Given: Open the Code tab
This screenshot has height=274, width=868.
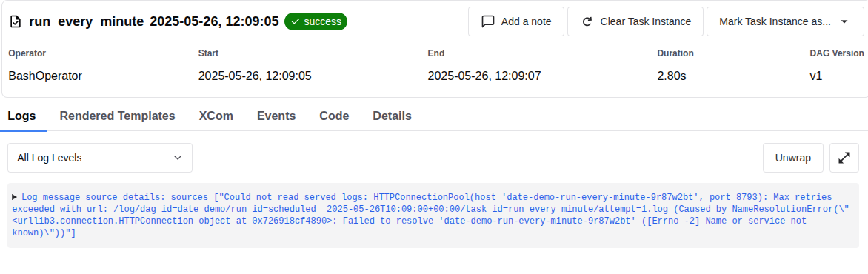Looking at the screenshot, I should 334,116.
